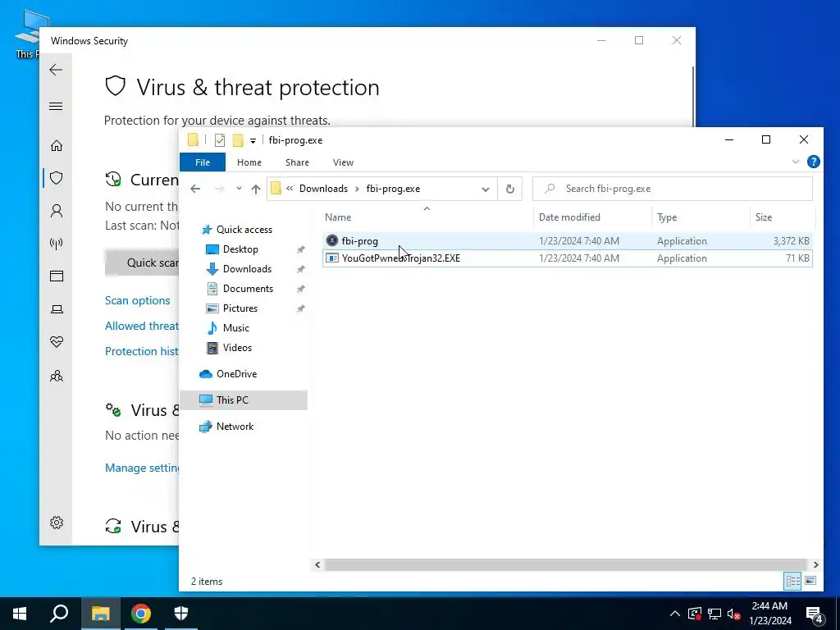Viewport: 840px width, 630px height.
Task: Open Account protection person icon in sidebar
Action: (57, 211)
